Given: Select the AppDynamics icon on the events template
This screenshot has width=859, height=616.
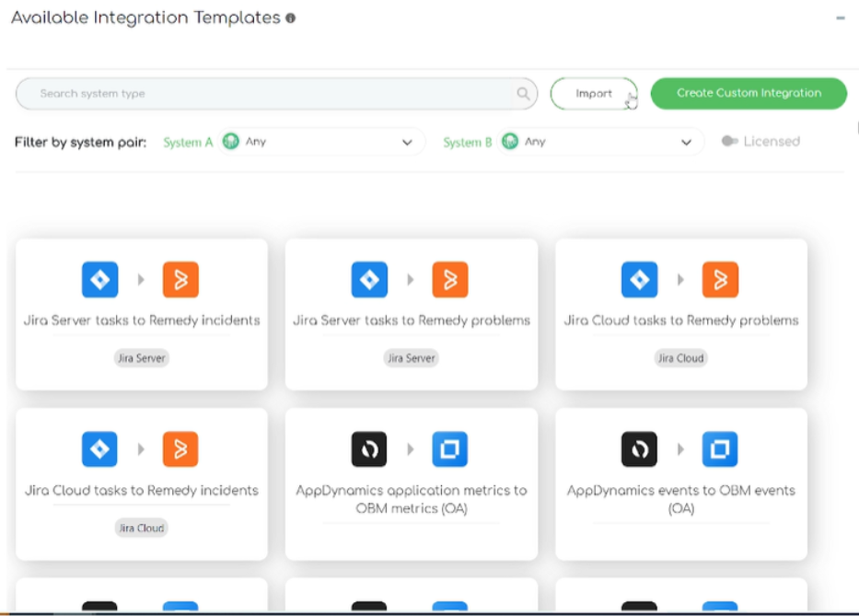Looking at the screenshot, I should [639, 448].
